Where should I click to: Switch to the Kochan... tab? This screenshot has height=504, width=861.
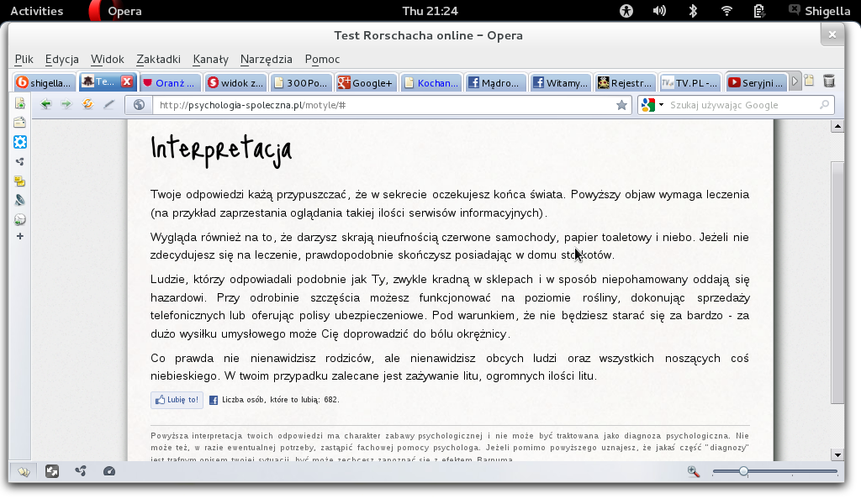pos(431,83)
